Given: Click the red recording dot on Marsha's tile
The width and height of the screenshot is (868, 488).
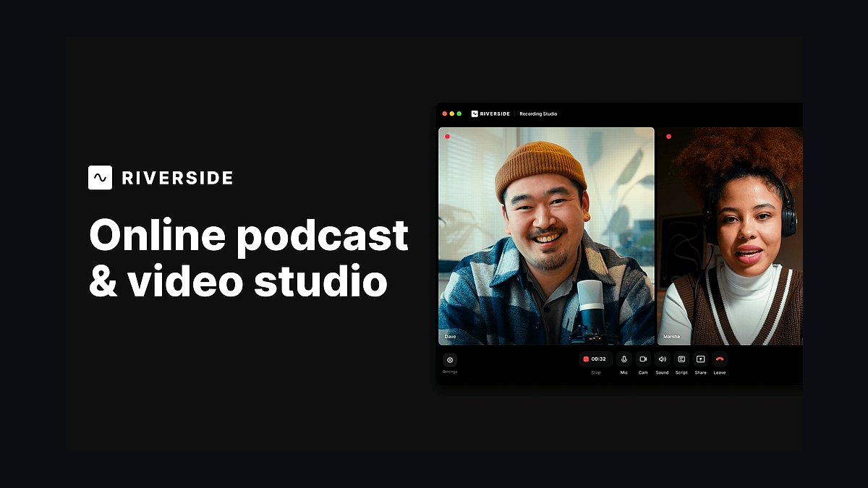Looking at the screenshot, I should pos(668,136).
